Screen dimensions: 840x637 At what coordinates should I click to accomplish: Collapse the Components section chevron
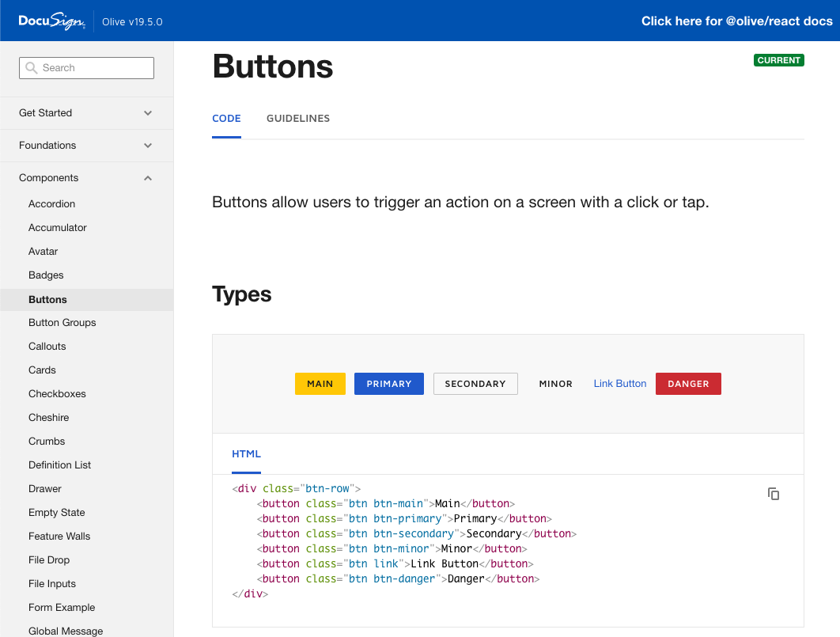(x=148, y=178)
